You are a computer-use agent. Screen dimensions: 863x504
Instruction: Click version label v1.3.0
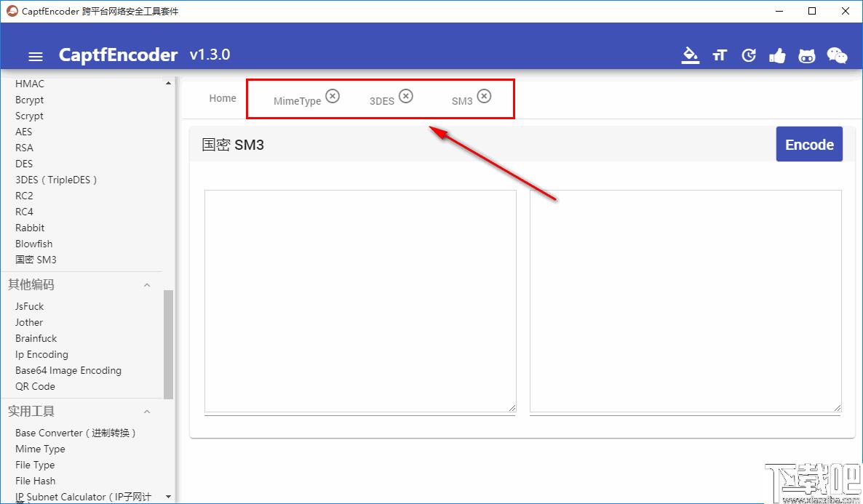click(210, 55)
